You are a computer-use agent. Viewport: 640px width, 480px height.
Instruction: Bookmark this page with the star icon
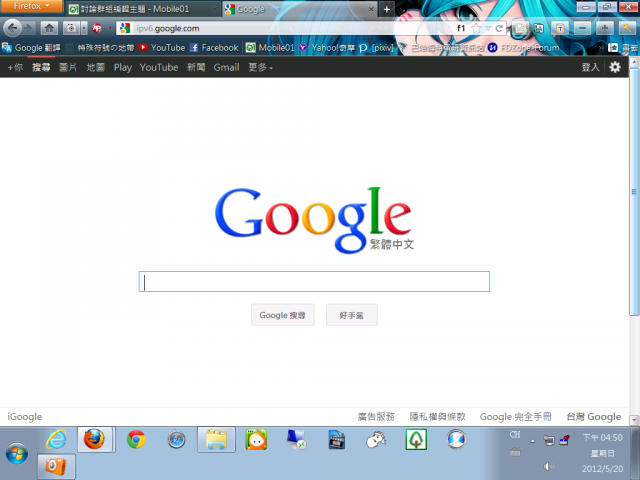click(x=476, y=28)
